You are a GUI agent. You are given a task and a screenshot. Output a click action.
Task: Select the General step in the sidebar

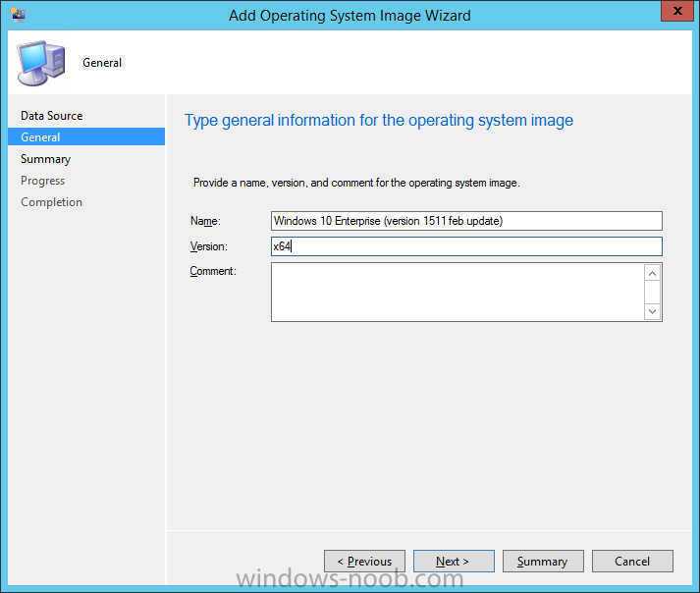click(86, 136)
